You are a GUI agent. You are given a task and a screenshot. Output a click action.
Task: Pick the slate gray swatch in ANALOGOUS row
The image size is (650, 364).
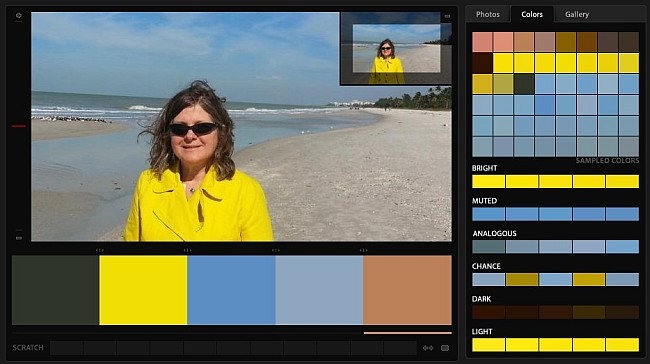coord(488,247)
